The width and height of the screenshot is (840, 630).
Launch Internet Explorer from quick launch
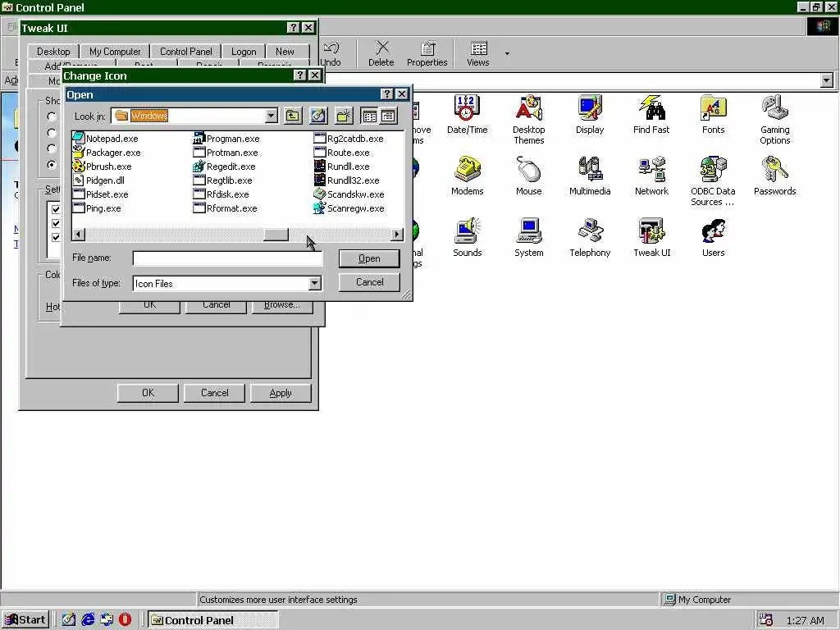pyautogui.click(x=88, y=620)
